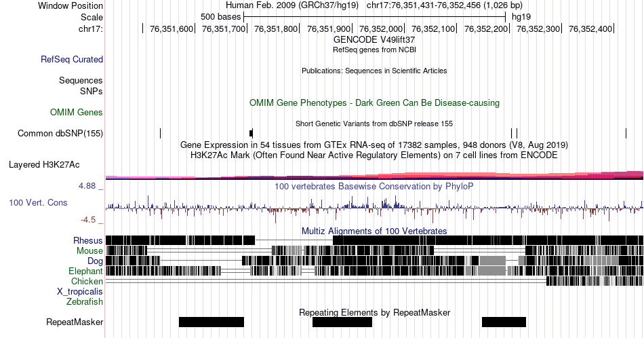Screen dimensions: 644x338
Task: Click the Chicken alignment label
Action: tap(87, 281)
